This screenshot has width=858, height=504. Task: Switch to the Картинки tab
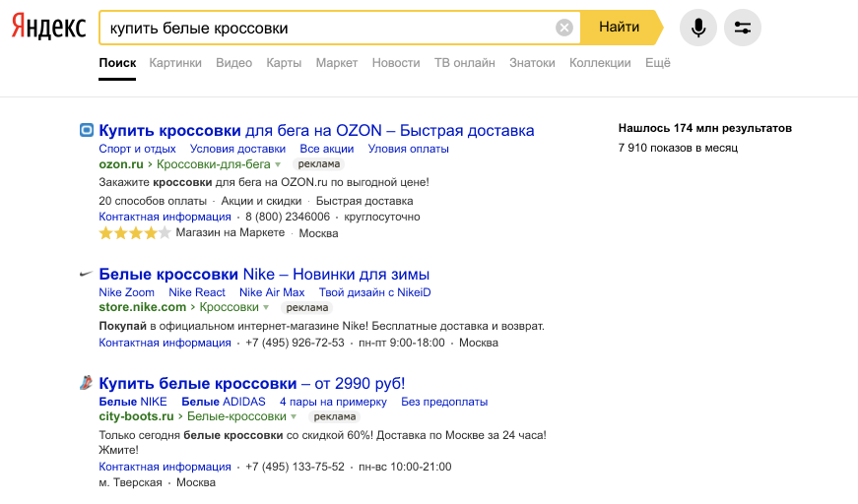[x=175, y=63]
